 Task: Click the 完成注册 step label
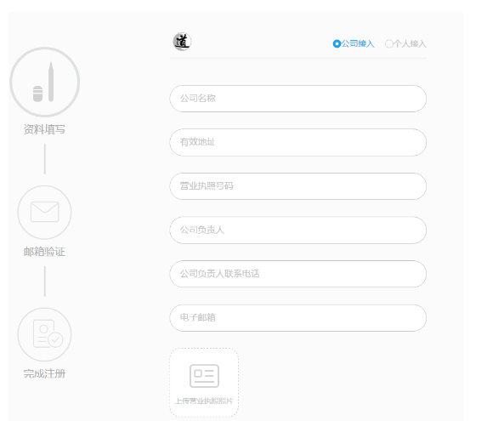pos(44,373)
